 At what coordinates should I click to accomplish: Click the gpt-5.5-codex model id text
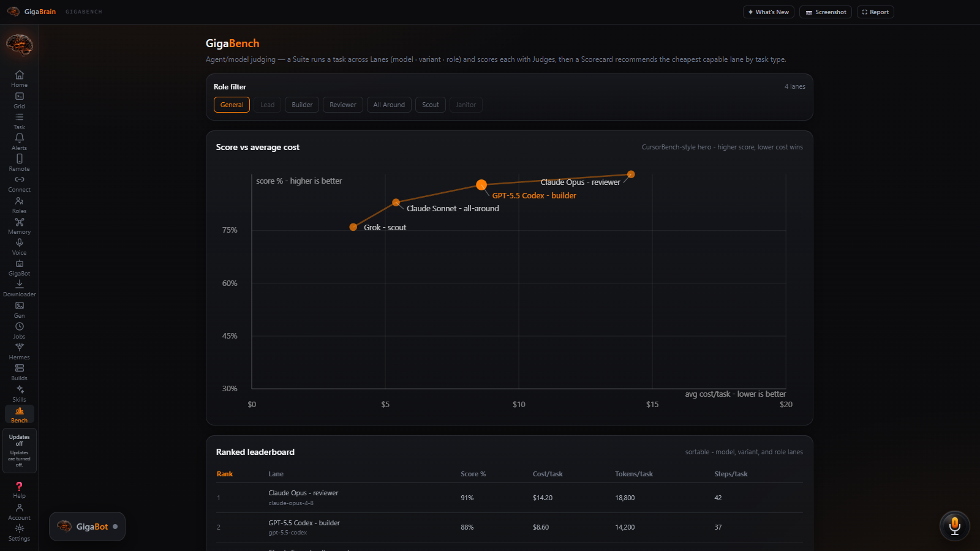(x=288, y=533)
